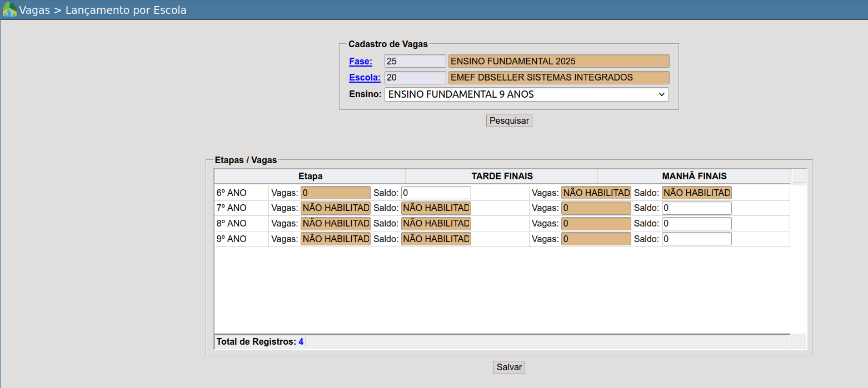
Task: Click the Etapa column header
Action: (x=310, y=176)
